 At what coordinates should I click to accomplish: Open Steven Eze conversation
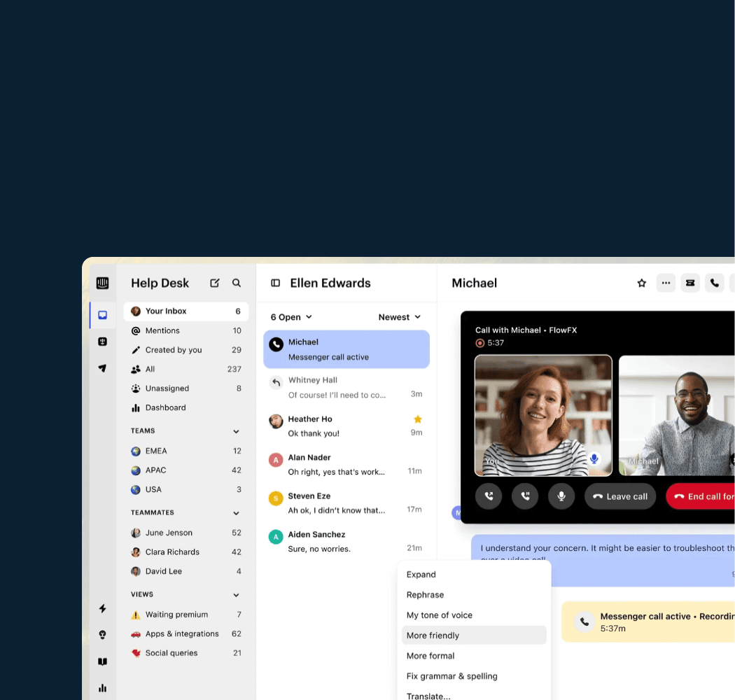[x=346, y=503]
